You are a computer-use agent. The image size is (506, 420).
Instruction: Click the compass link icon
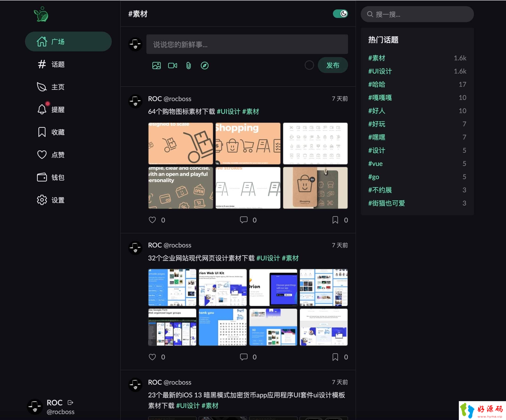(205, 66)
